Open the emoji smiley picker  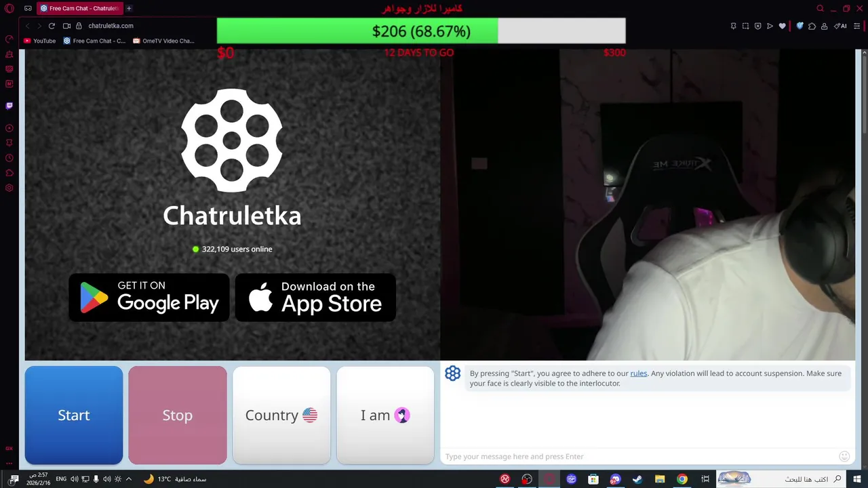click(844, 456)
